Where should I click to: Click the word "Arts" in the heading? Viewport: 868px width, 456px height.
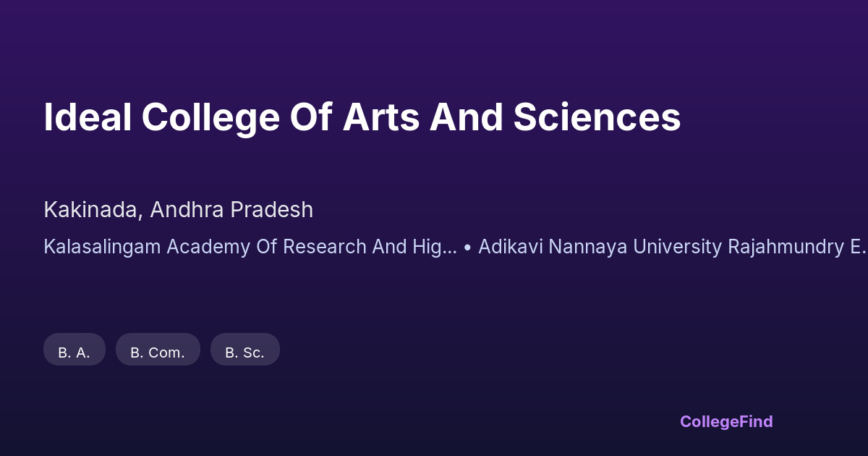[x=380, y=117]
